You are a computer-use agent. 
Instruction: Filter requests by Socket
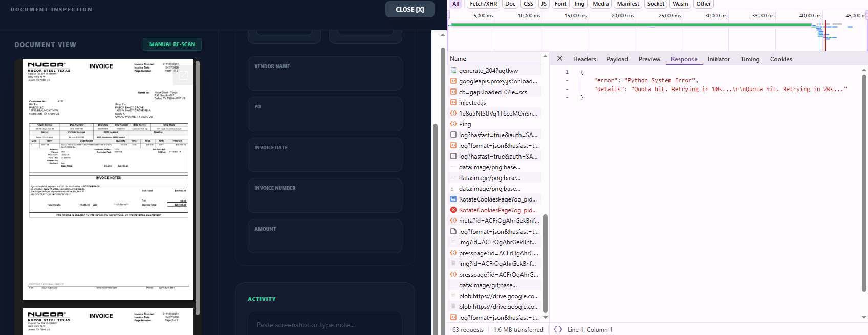pos(656,4)
